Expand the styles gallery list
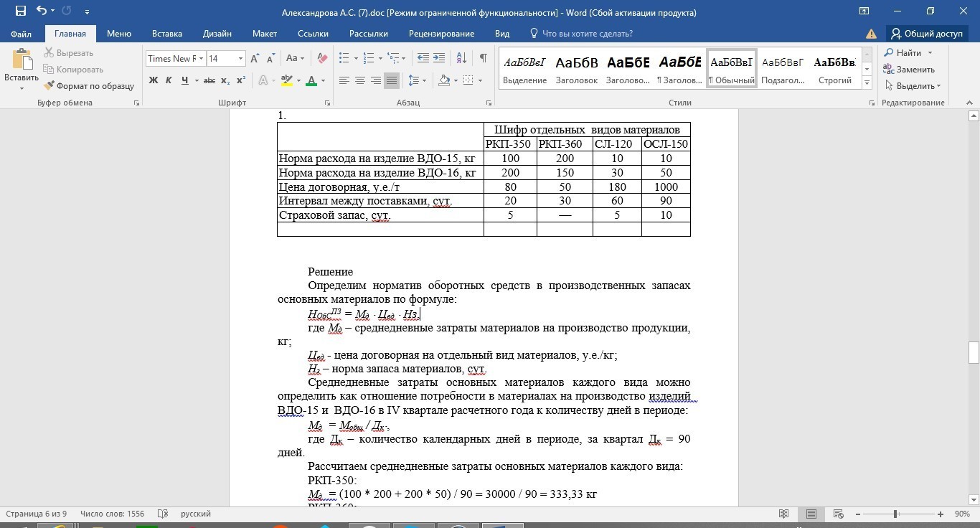 coord(867,83)
